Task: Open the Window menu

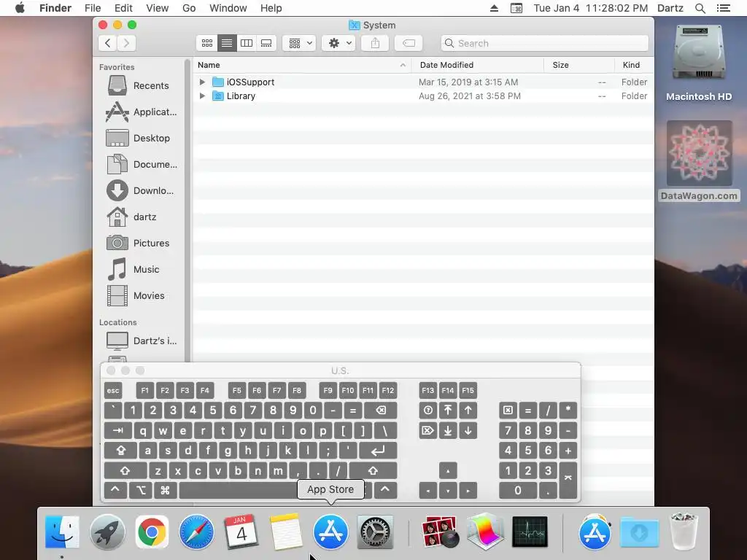Action: (x=228, y=8)
